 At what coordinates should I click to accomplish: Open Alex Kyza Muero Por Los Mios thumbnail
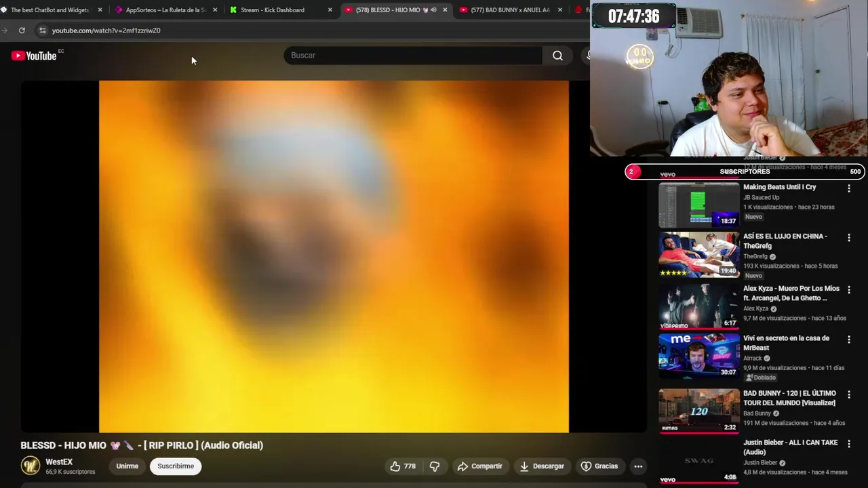pyautogui.click(x=699, y=306)
